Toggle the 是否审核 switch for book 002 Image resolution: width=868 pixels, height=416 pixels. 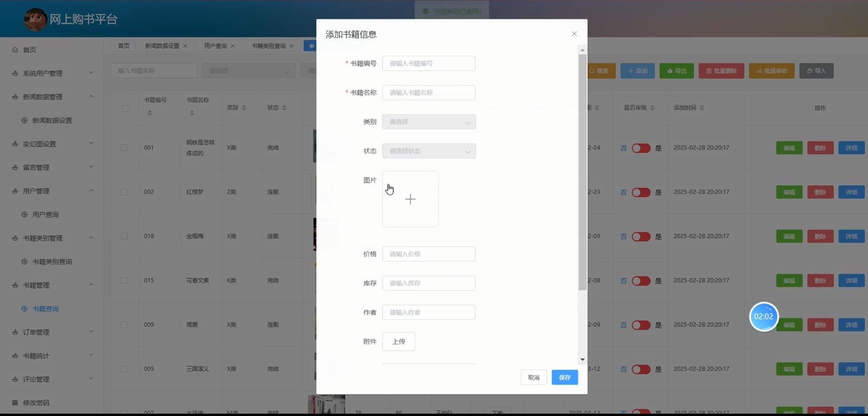tap(641, 192)
